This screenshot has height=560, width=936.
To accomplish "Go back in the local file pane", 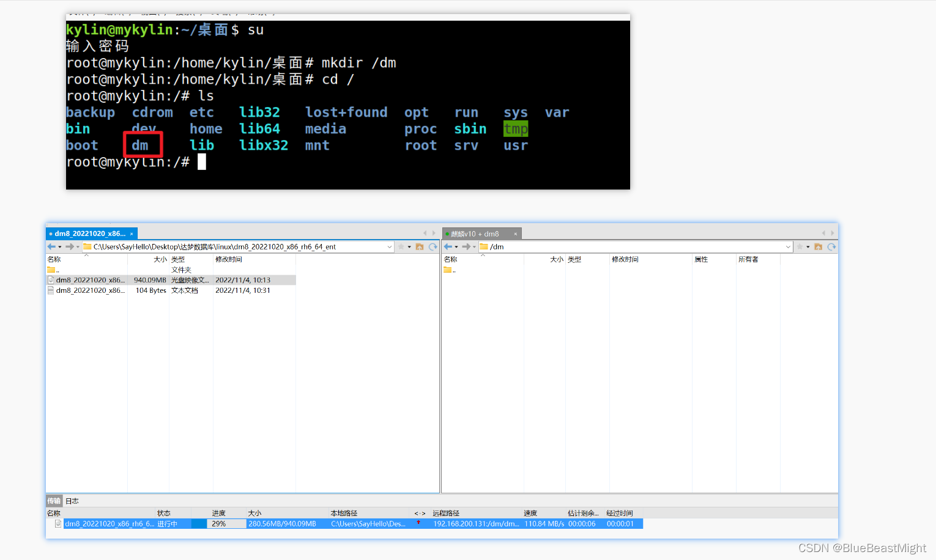I will coord(51,247).
